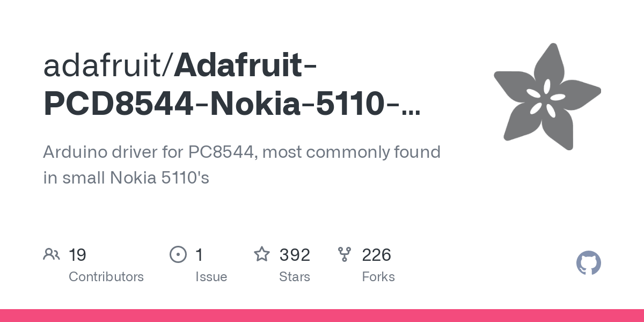Click the 'in small Nokia 5110's' text

point(126,178)
